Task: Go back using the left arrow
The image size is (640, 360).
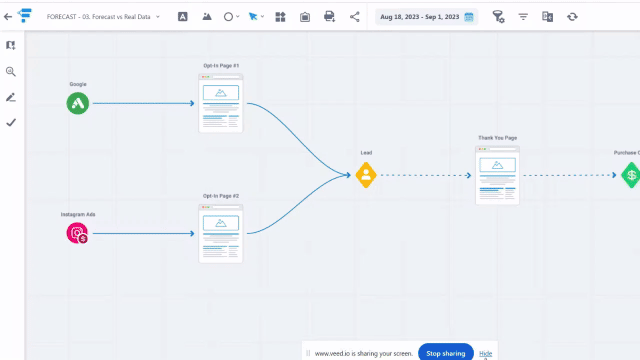Action: pos(8,17)
